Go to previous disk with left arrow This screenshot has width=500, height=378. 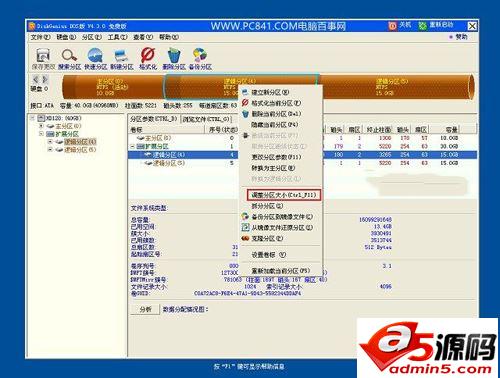point(35,79)
